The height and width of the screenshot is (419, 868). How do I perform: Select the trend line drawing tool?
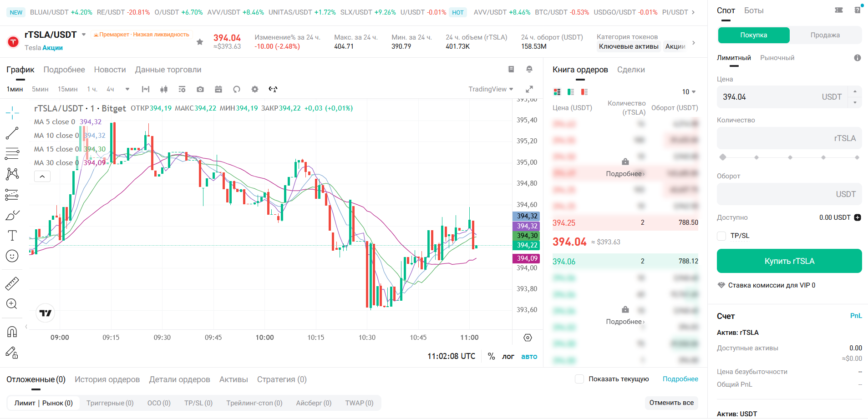12,133
